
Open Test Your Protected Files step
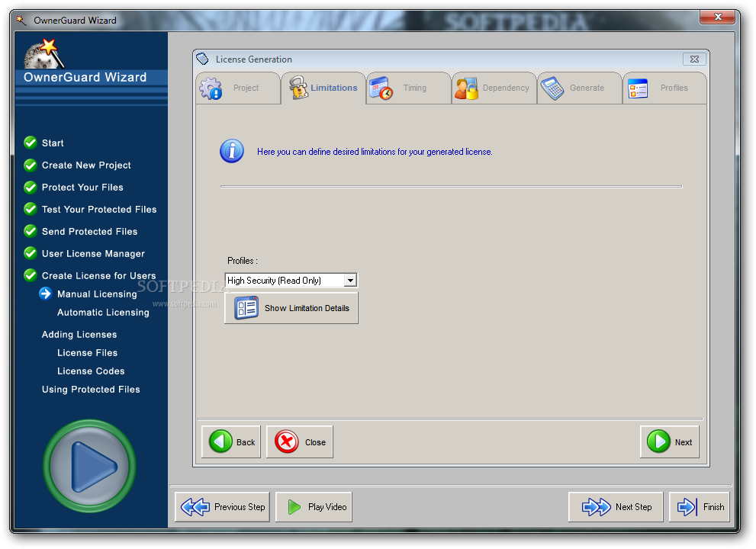click(99, 210)
